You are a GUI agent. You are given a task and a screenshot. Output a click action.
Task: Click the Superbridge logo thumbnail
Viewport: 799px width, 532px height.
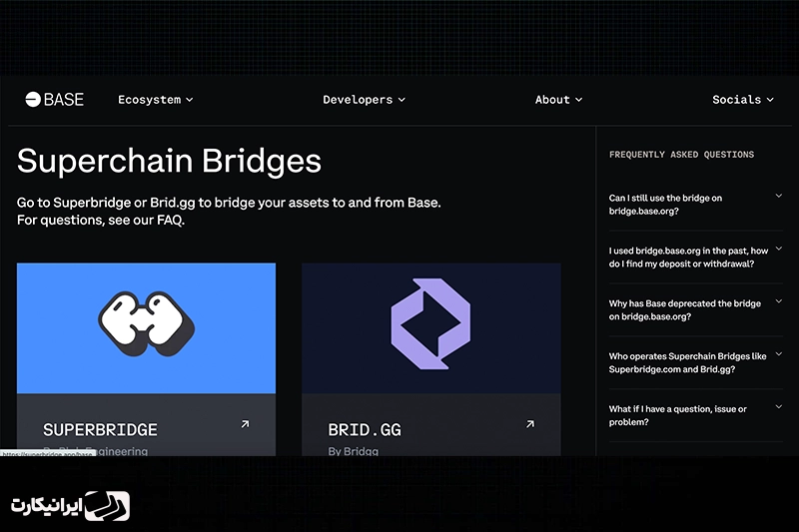[146, 328]
